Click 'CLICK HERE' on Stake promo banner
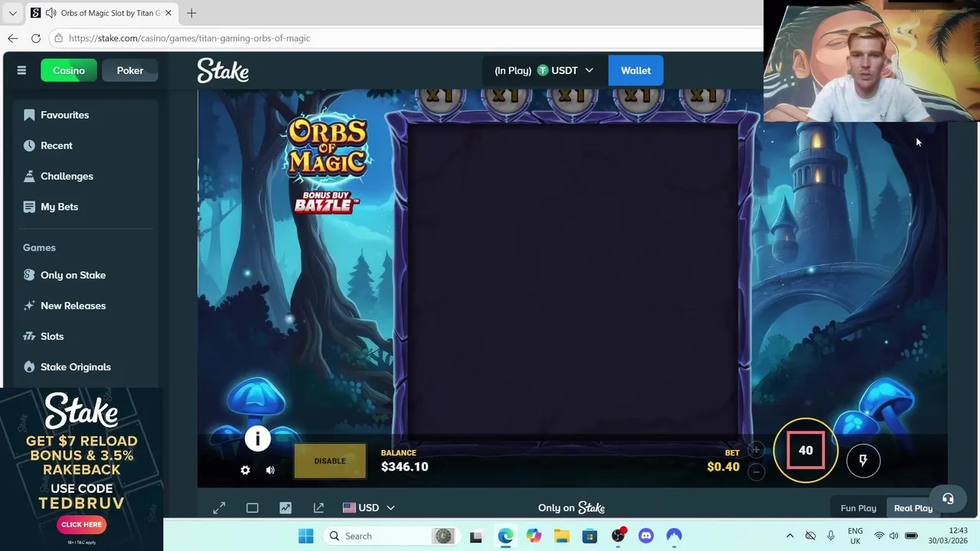Screen dimensions: 980x551 click(81, 524)
